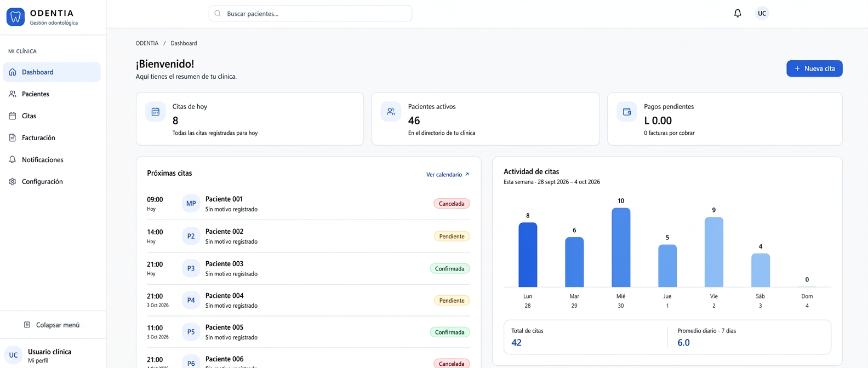
Task: Click the Facturación document icon in sidebar
Action: tap(13, 137)
